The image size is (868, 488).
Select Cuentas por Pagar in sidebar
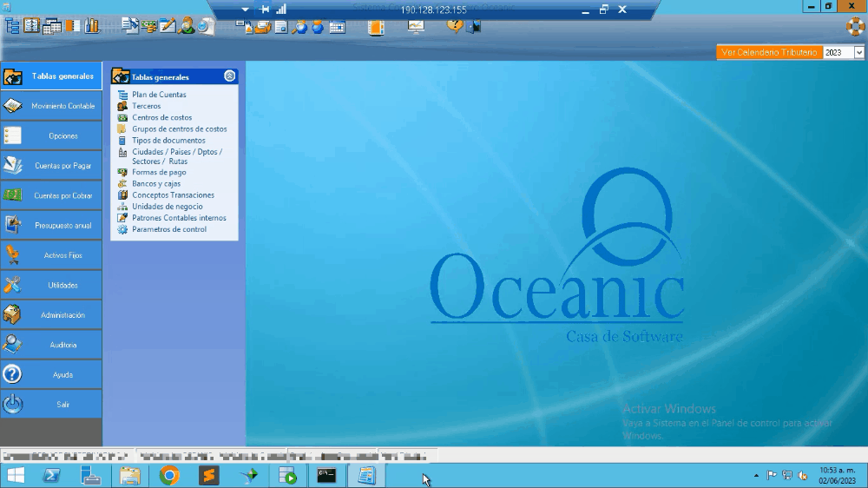coord(51,165)
